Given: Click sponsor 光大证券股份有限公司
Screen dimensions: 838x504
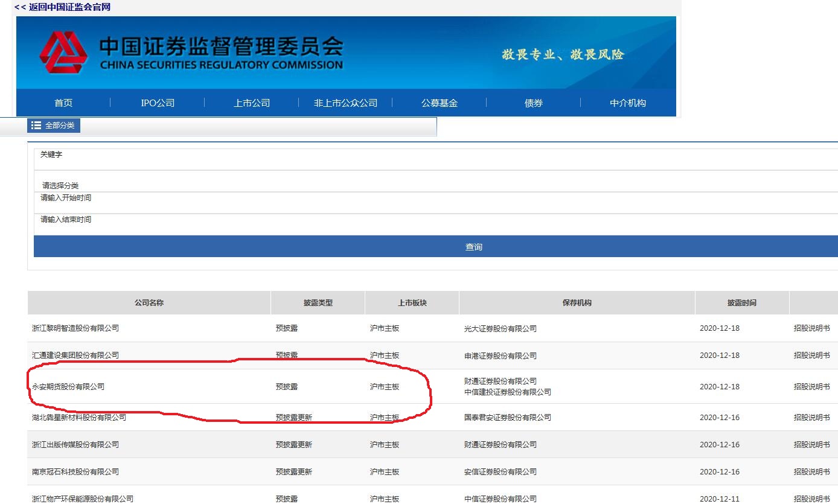Looking at the screenshot, I should tap(501, 328).
